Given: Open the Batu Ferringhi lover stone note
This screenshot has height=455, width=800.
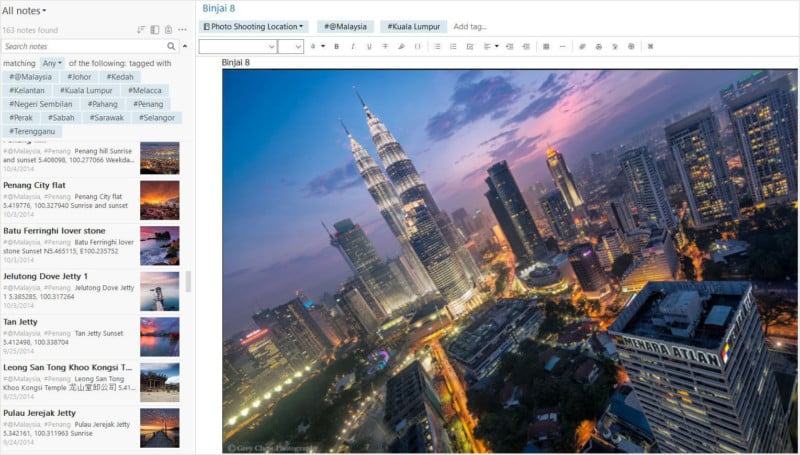Looking at the screenshot, I should 91,246.
